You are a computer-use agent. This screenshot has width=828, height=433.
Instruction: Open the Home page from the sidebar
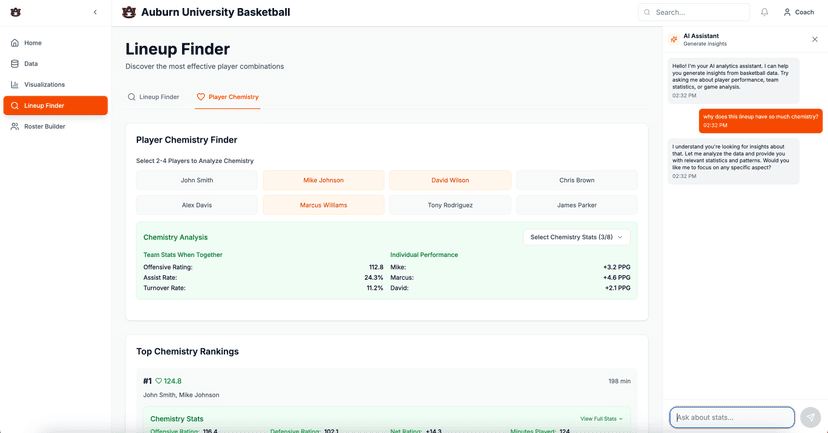55,43
